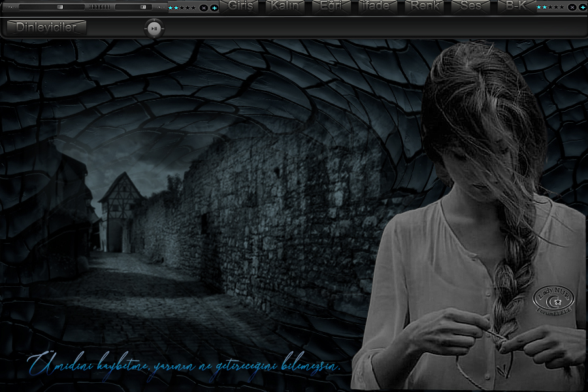Click the B-K button
This screenshot has height=392, width=588.
[516, 6]
